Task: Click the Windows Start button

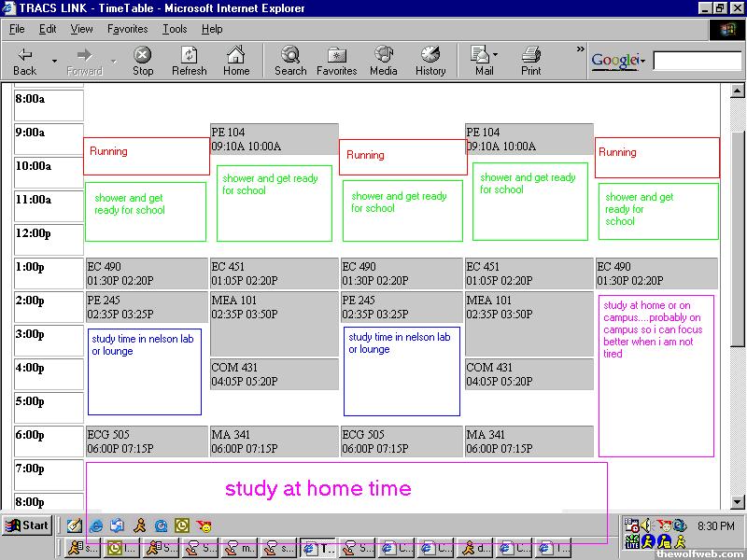Action: 26,525
